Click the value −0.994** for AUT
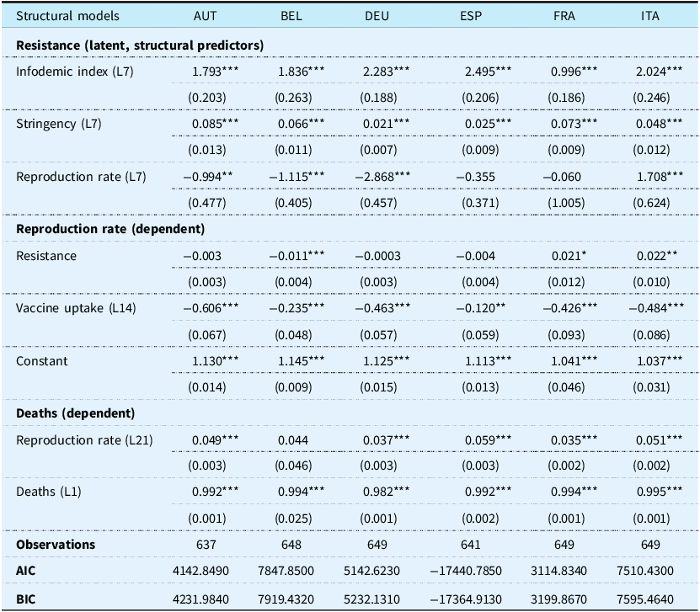The height and width of the screenshot is (612, 700). coord(208,177)
